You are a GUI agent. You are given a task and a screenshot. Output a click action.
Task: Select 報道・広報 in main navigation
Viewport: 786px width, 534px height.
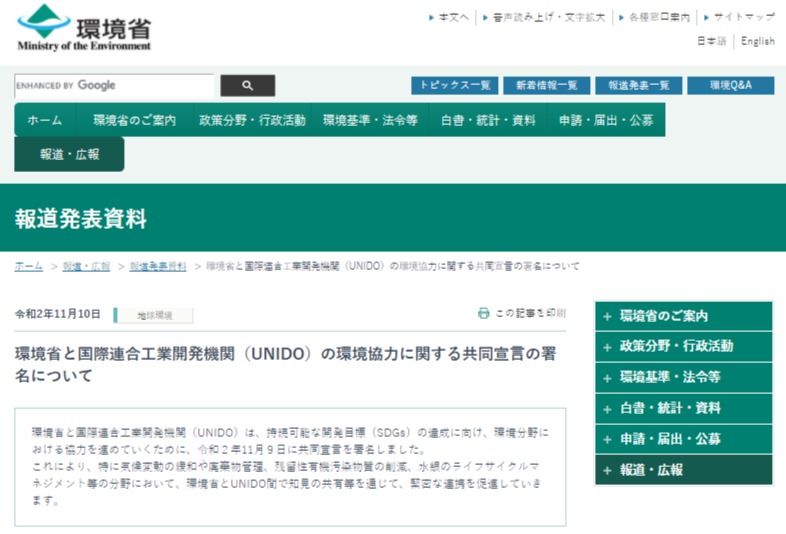coord(69,154)
